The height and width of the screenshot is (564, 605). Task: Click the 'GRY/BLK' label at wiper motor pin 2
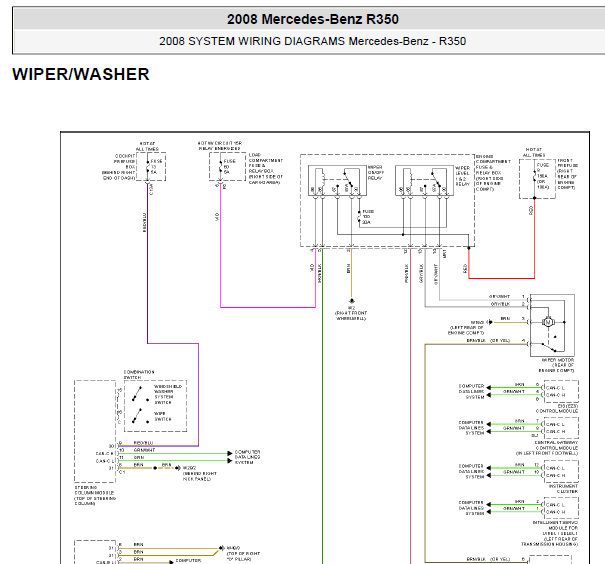coord(500,304)
